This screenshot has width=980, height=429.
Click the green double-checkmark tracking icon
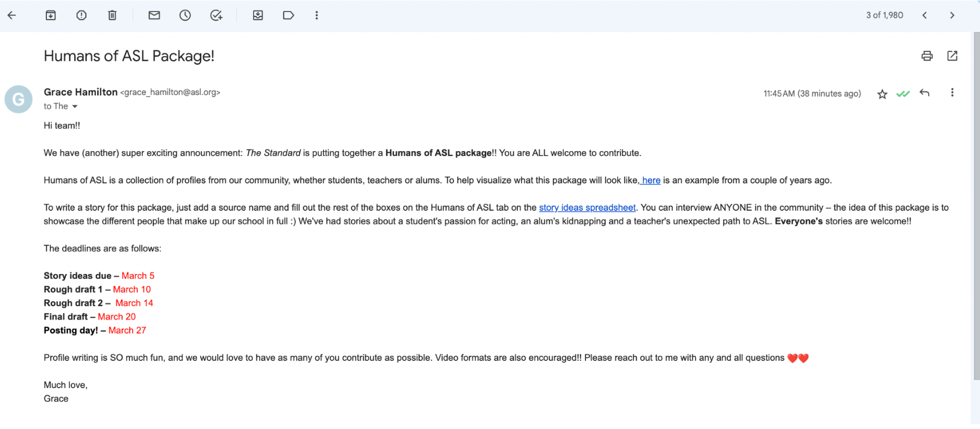point(903,94)
